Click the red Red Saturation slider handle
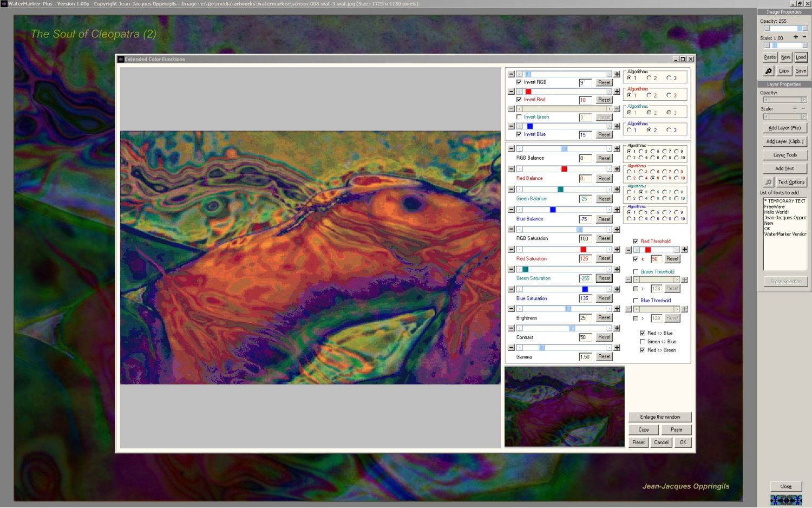 click(x=583, y=250)
